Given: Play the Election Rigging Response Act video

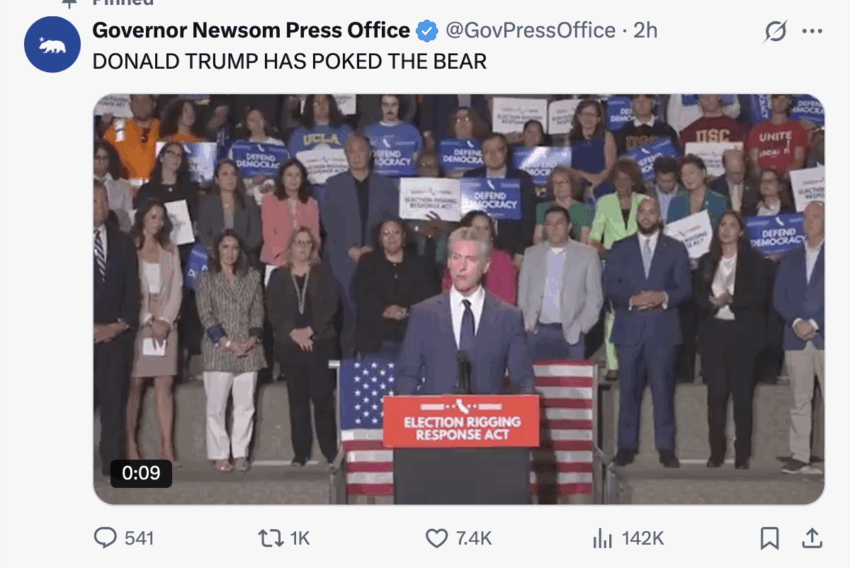Looking at the screenshot, I should pos(459,299).
